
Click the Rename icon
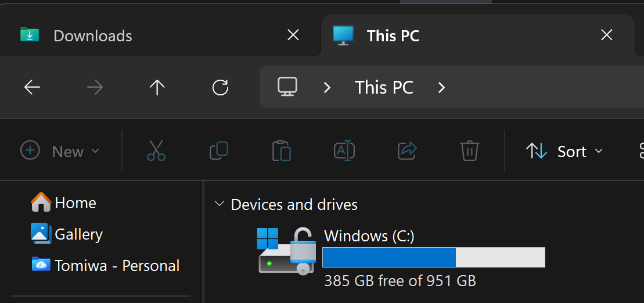click(x=344, y=151)
